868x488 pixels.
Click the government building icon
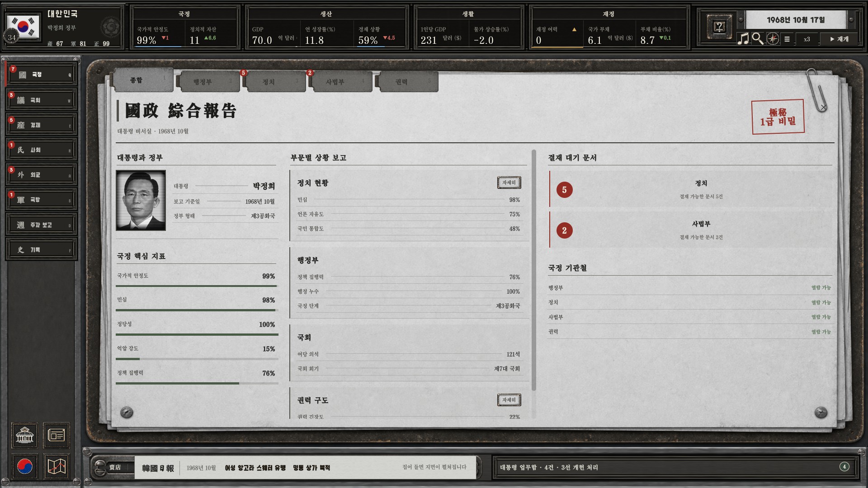point(25,435)
